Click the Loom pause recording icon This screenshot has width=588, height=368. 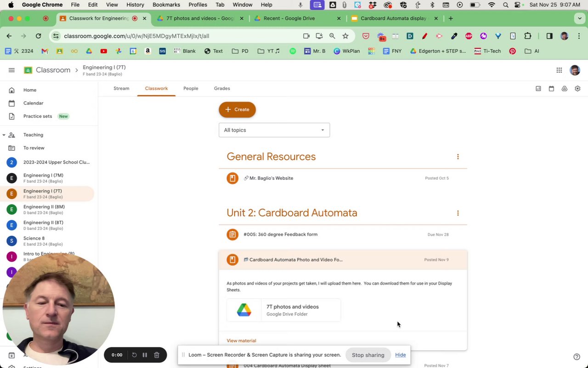145,355
